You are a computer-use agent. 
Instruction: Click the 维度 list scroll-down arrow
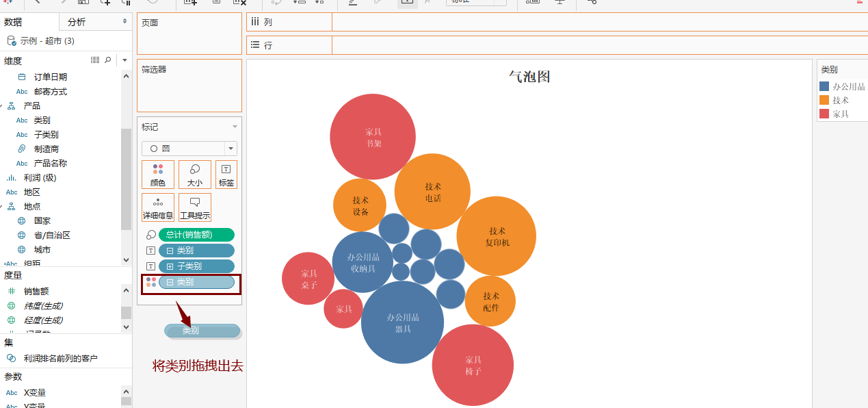click(x=126, y=260)
